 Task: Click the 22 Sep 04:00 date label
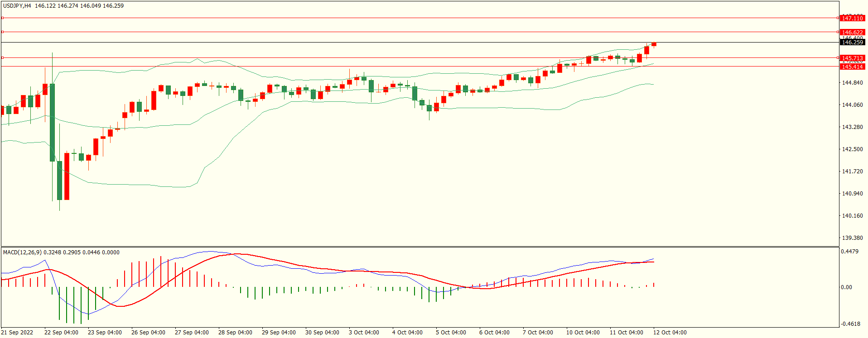[61, 333]
